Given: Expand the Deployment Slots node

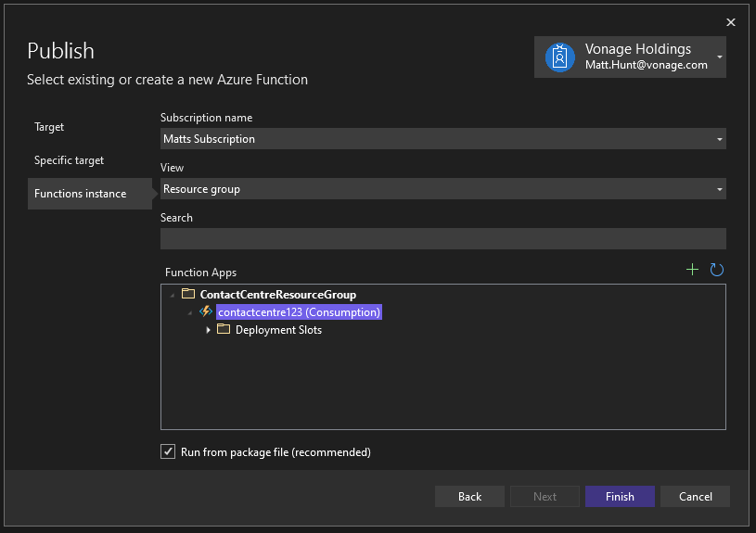Looking at the screenshot, I should pyautogui.click(x=208, y=330).
